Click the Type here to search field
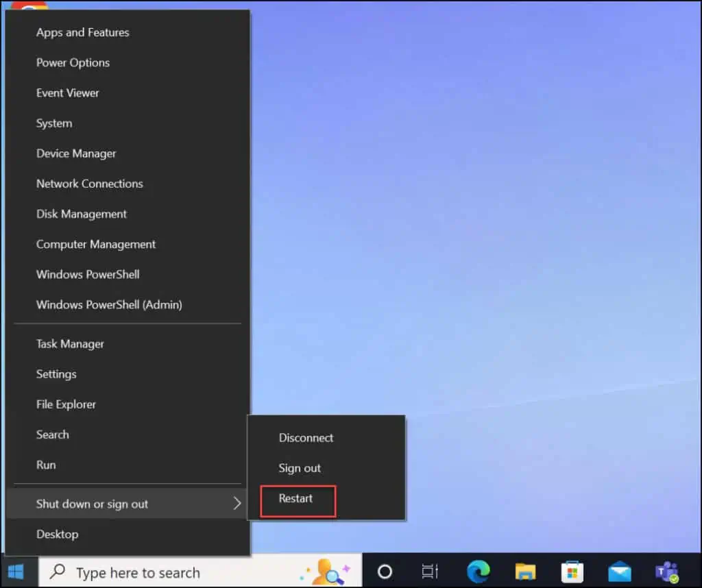Viewport: 702px width, 588px height. click(x=200, y=572)
